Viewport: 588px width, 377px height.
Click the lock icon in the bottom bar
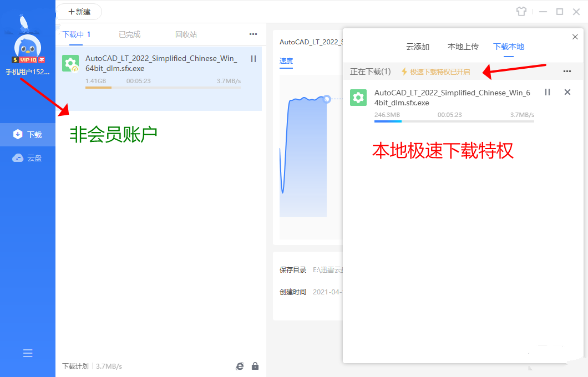point(255,366)
